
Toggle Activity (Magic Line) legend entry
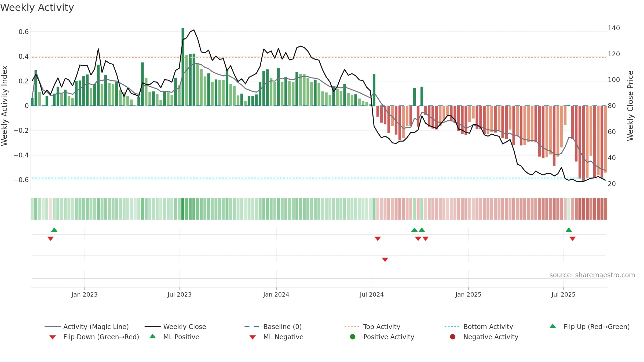tap(87, 327)
